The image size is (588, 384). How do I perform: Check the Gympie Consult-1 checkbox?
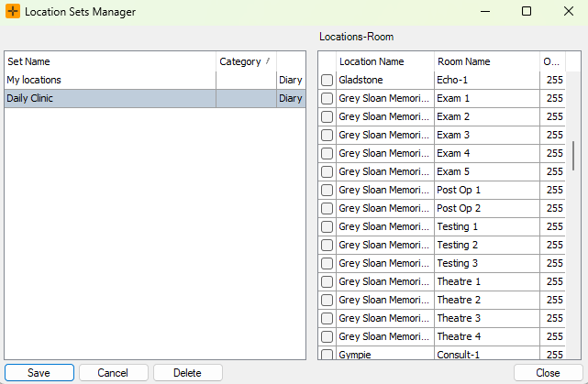[x=327, y=355]
